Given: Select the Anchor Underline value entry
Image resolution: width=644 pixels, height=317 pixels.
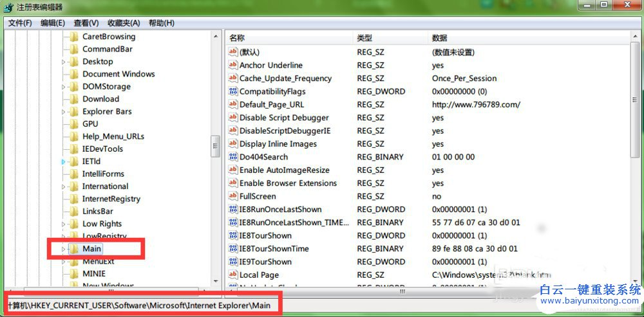Looking at the screenshot, I should [270, 65].
